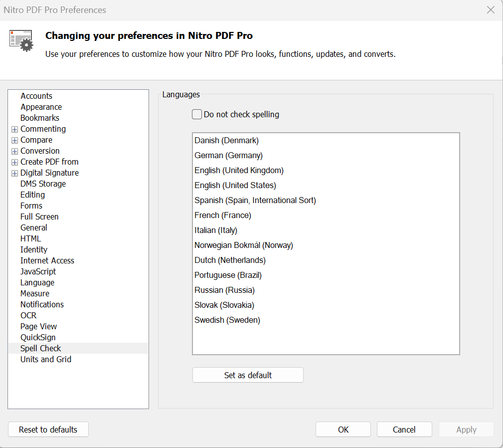
Task: Select the Editing category
Action: [x=32, y=195]
